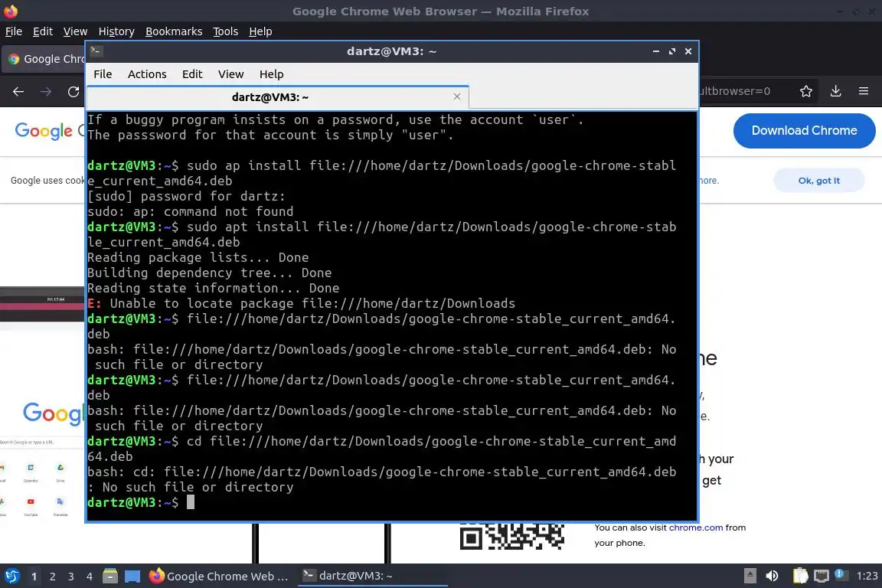The height and width of the screenshot is (588, 882).
Task: Open Firefox Tools menu
Action: click(x=226, y=31)
